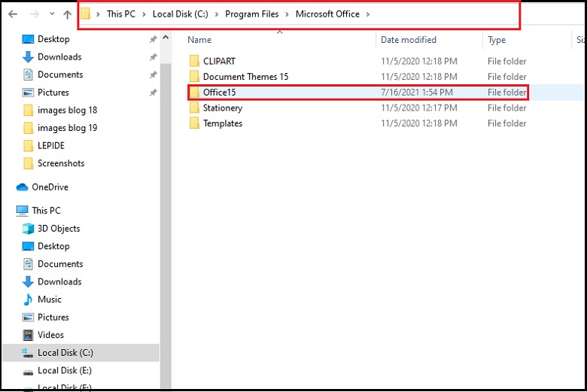
Task: Expand chevron before 'This PC' breadcrumb
Action: point(98,14)
